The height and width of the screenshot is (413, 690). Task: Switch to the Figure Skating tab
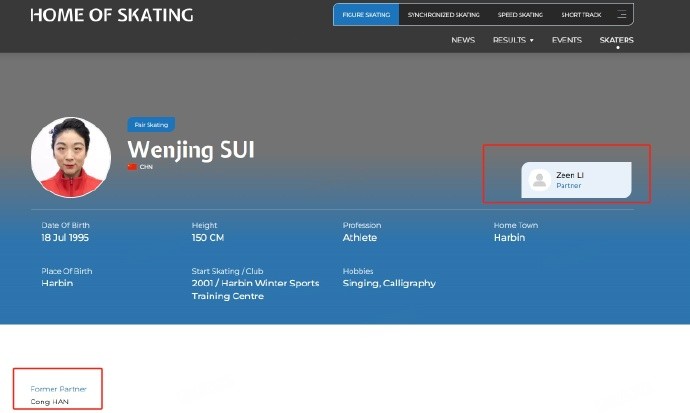[x=366, y=15]
